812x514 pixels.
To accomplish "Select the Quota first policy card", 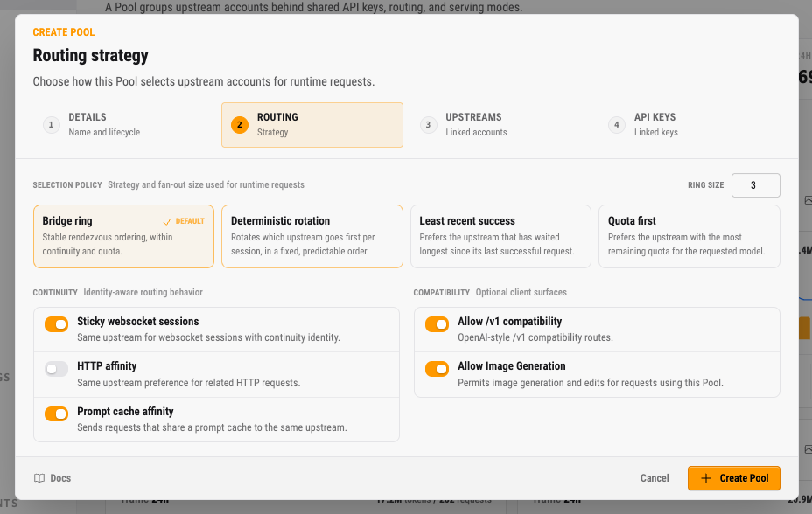I will 689,236.
